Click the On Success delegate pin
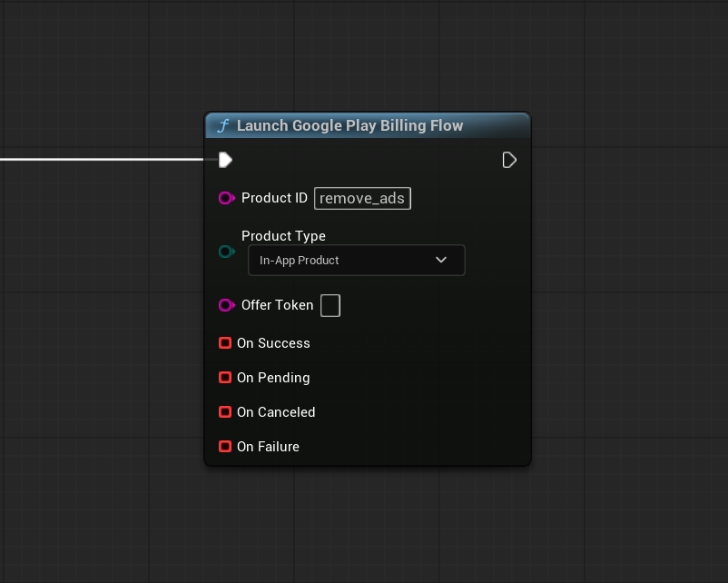Screen dimensions: 728x583 point(225,343)
